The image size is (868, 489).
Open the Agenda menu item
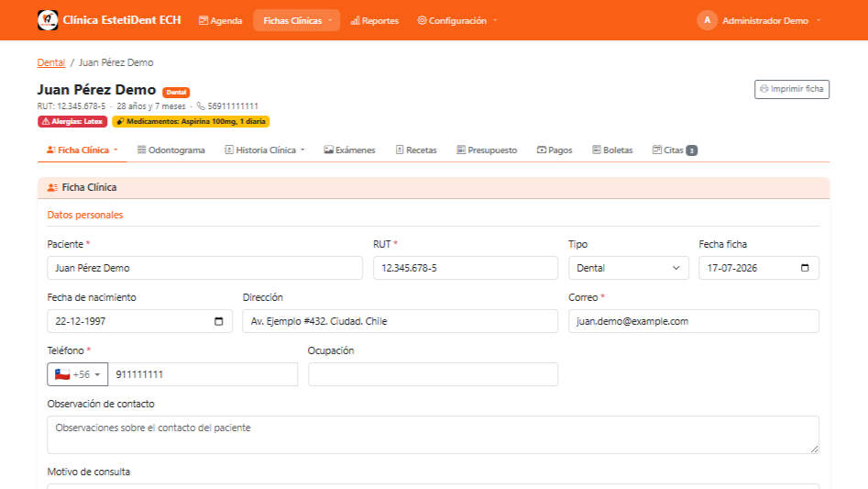(220, 20)
